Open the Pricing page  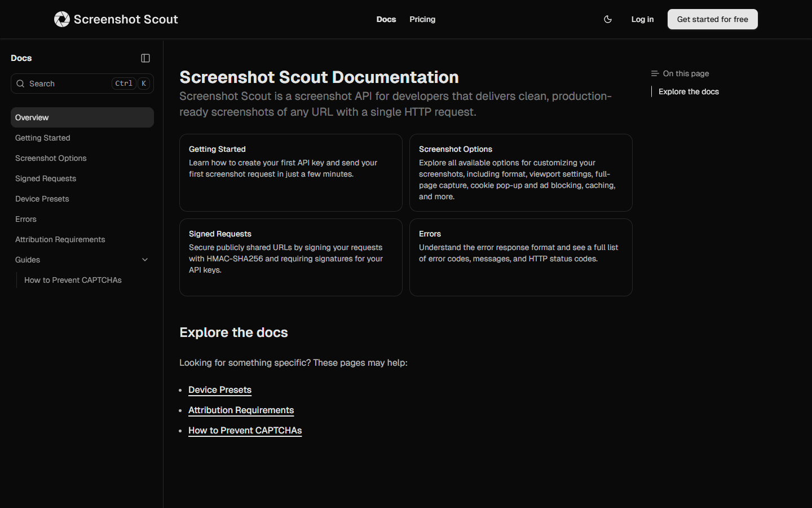click(422, 19)
